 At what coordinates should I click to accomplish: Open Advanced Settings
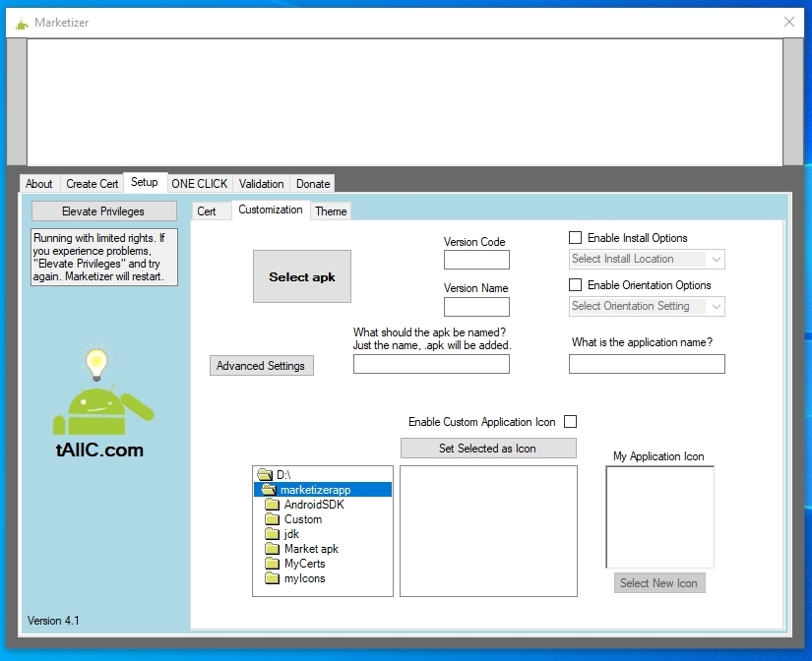pos(262,366)
